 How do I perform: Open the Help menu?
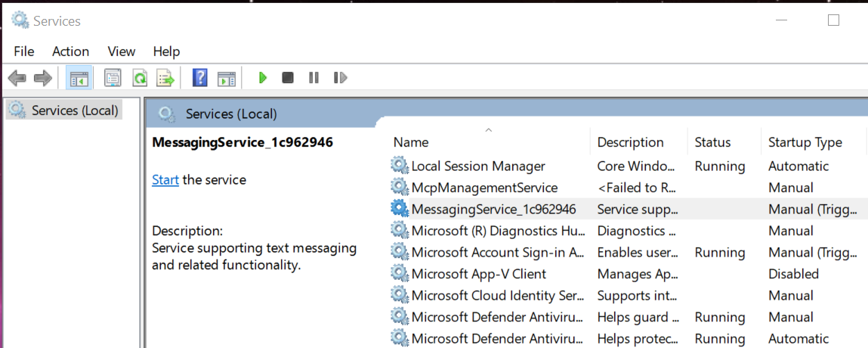pos(167,51)
